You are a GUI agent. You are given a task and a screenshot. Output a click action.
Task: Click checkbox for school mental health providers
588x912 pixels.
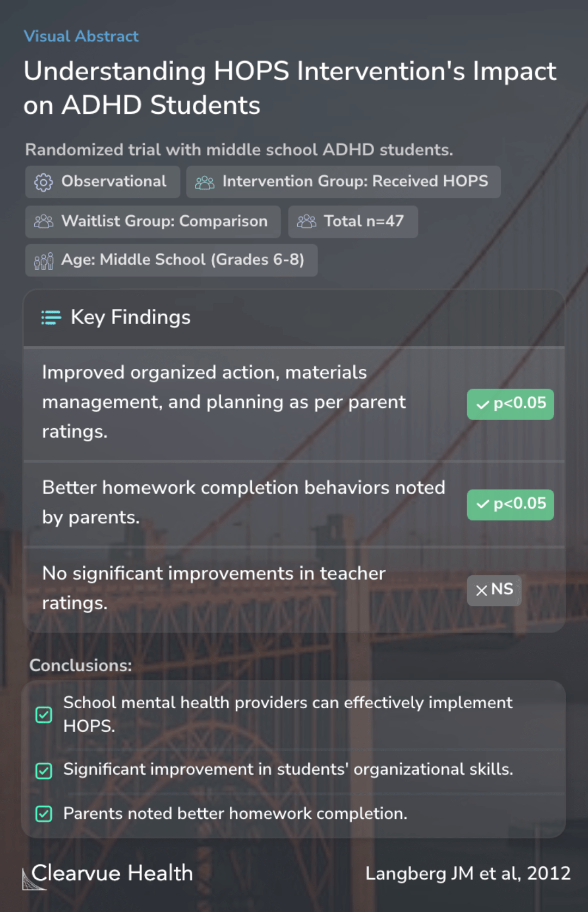pyautogui.click(x=44, y=714)
